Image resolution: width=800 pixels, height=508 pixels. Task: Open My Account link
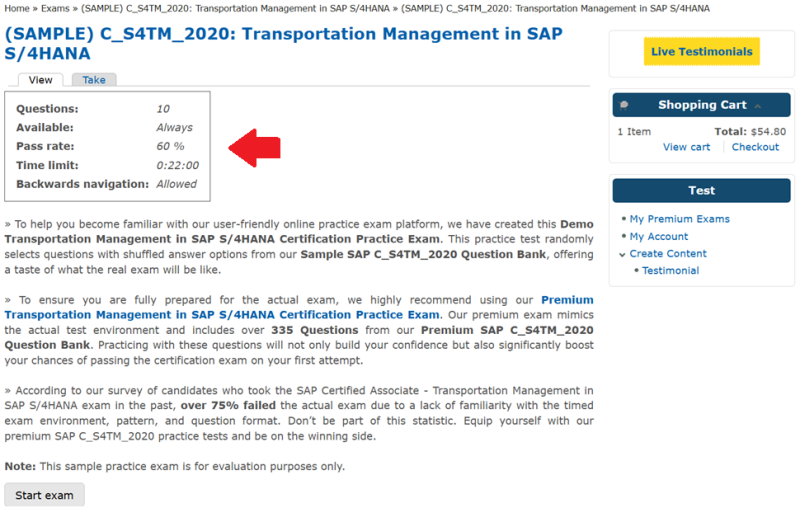(x=658, y=236)
